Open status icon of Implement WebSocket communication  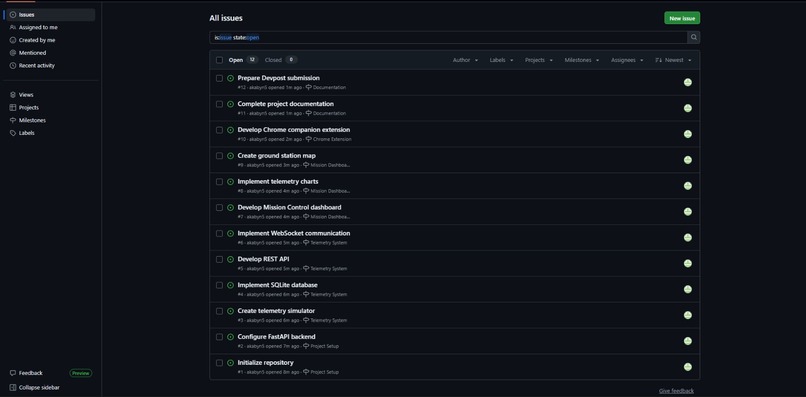click(230, 233)
